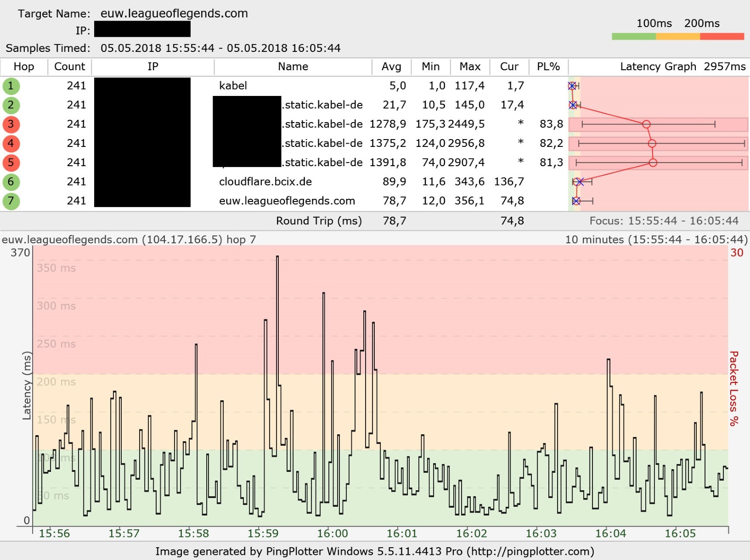This screenshot has height=560, width=750.
Task: Click hop 4 max value 2956,8
Action: click(x=466, y=144)
